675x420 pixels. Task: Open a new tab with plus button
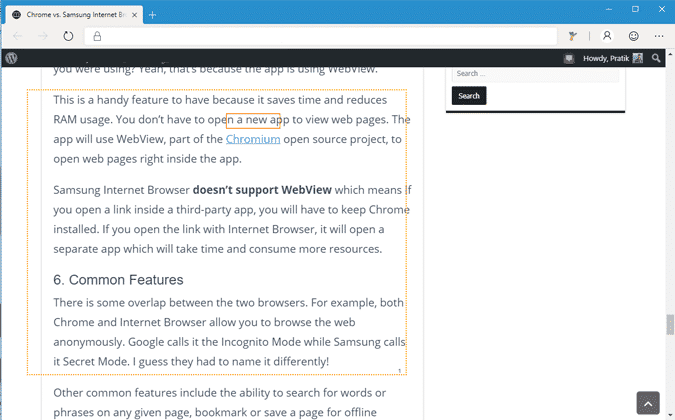click(152, 15)
